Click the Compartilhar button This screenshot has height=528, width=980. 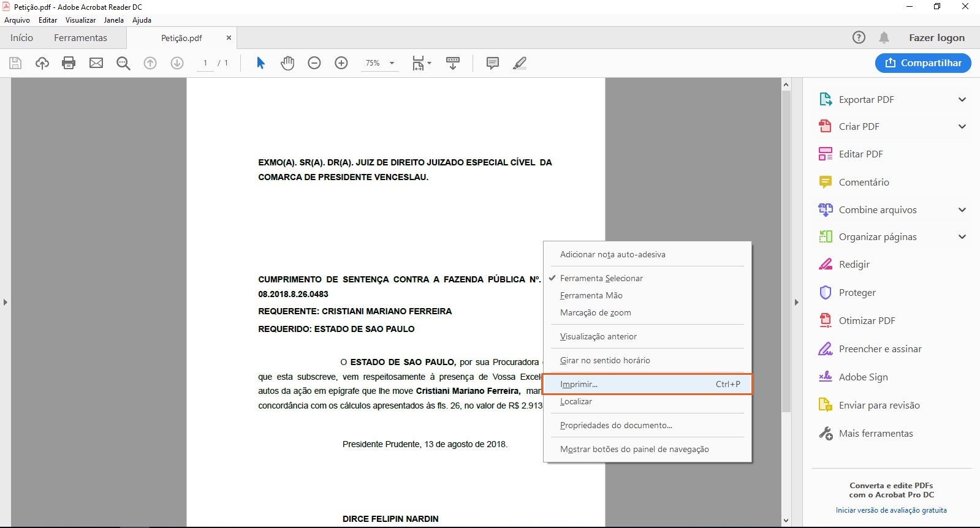(923, 63)
